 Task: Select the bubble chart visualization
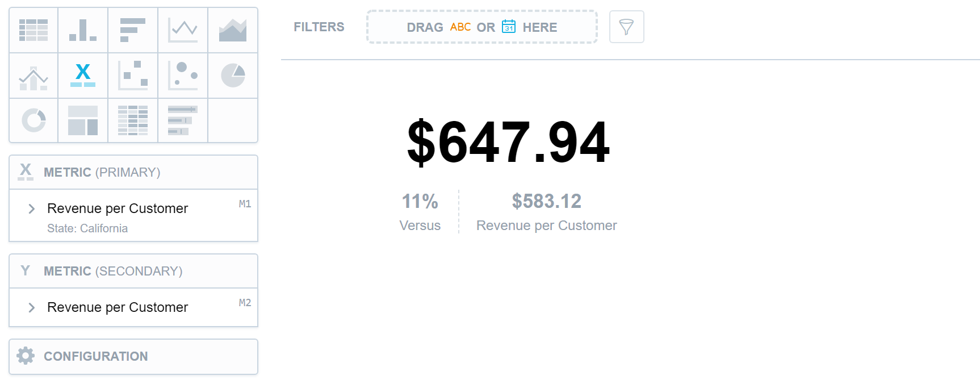coord(183,76)
